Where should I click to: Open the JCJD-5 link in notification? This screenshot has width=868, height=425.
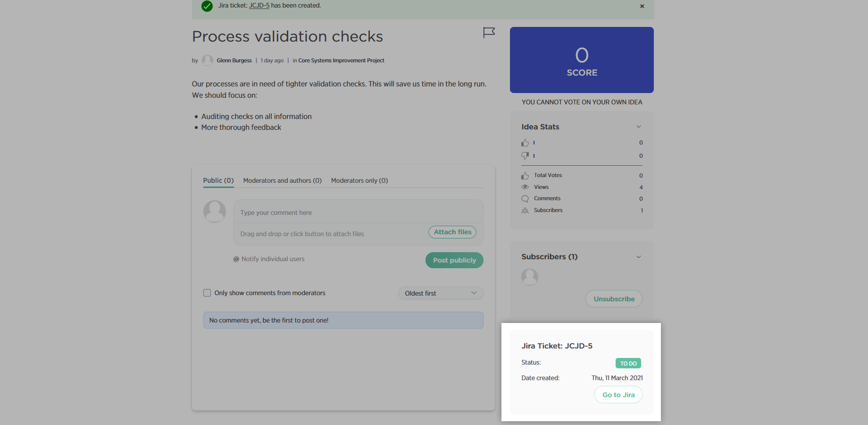[259, 6]
